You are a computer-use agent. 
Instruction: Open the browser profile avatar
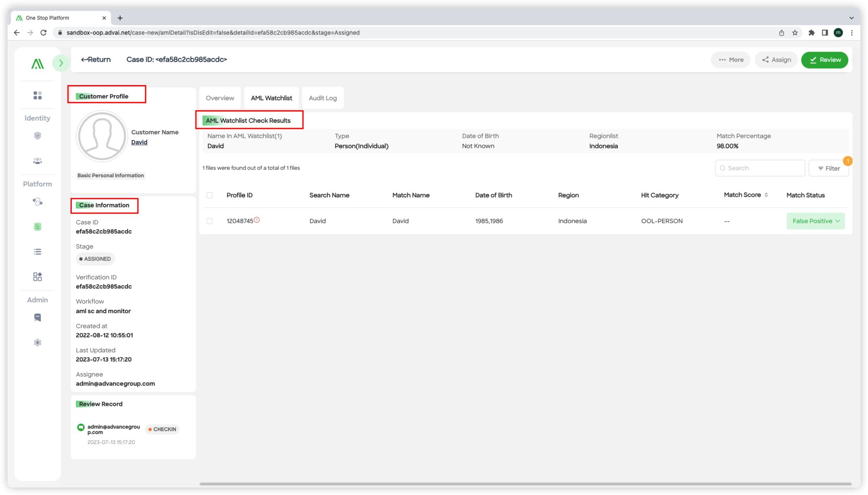click(x=838, y=33)
